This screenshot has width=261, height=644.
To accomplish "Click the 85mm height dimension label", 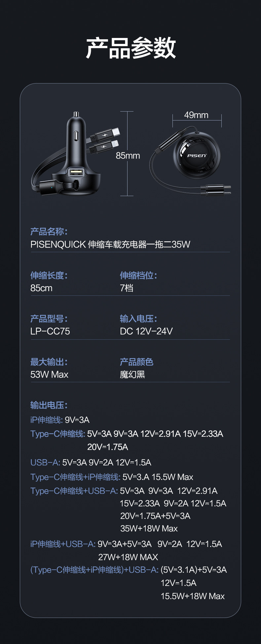I will (x=128, y=156).
